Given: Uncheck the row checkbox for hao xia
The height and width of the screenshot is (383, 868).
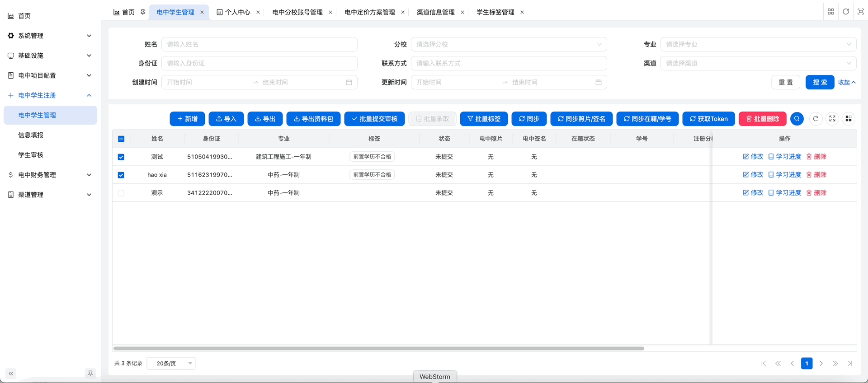Looking at the screenshot, I should (121, 175).
